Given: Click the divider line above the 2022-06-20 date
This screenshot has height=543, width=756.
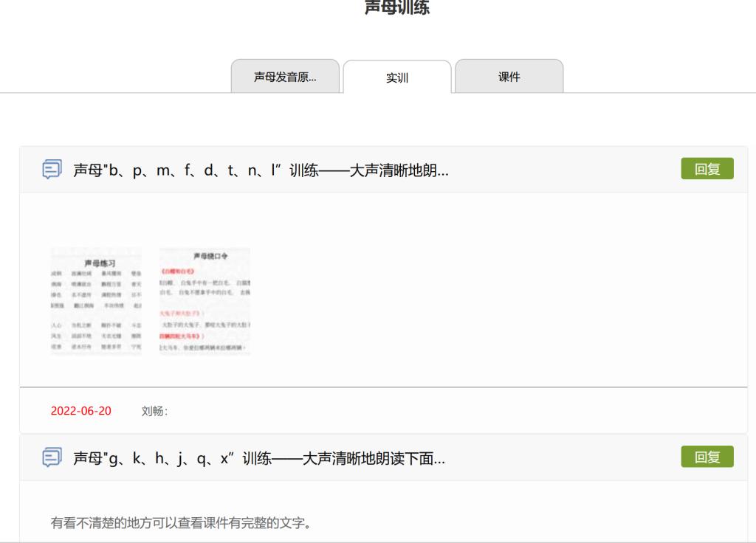Looking at the screenshot, I should tap(383, 387).
